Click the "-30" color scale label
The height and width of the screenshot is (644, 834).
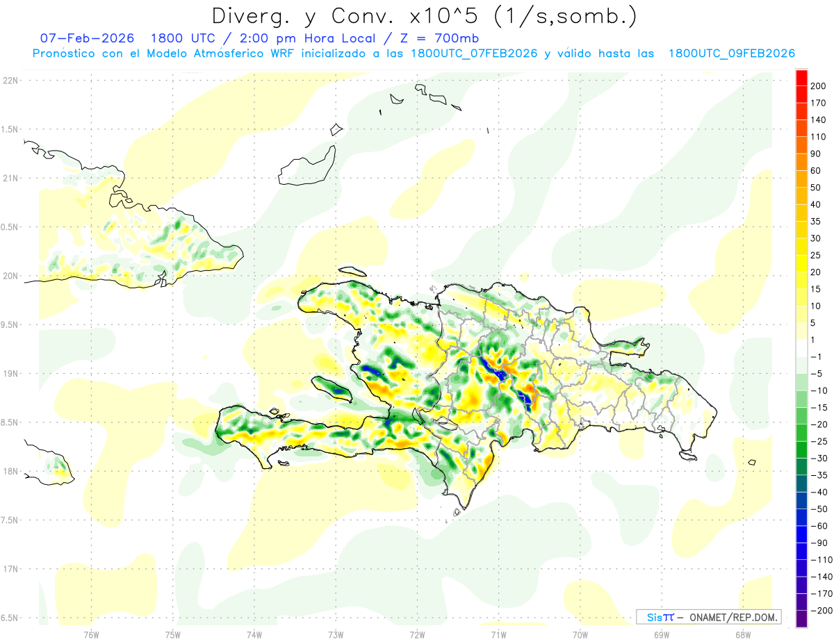(819, 458)
